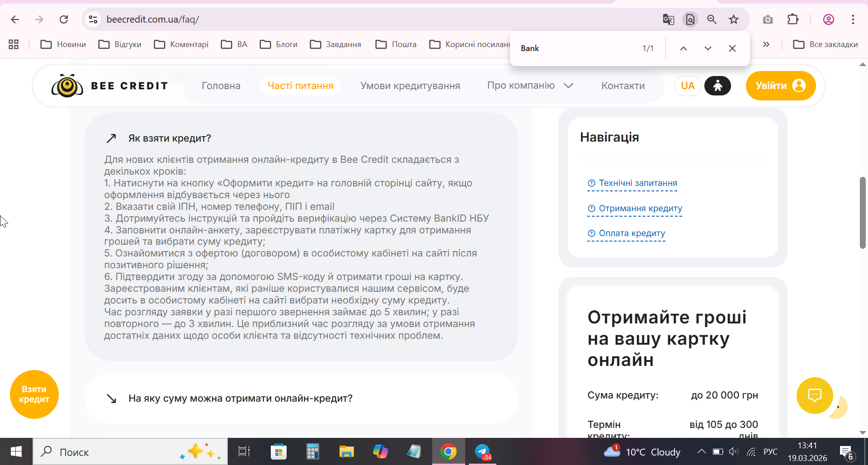Open Copilot from the taskbar

pyautogui.click(x=380, y=451)
